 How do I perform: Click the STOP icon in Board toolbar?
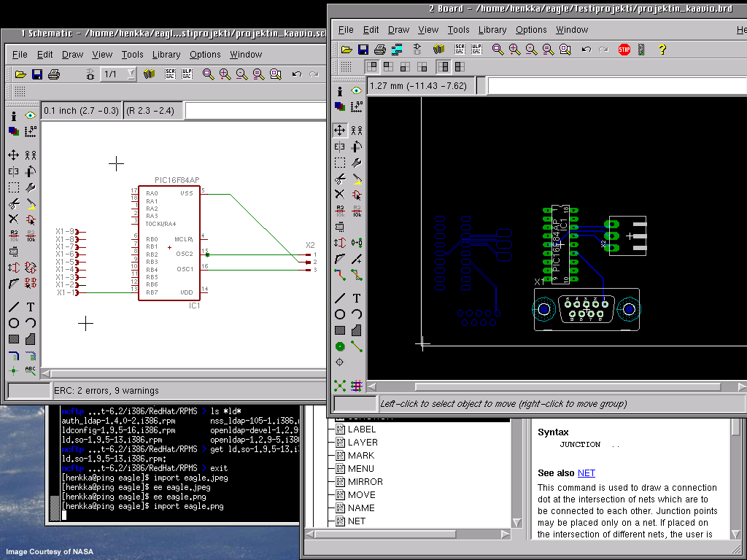(x=624, y=50)
